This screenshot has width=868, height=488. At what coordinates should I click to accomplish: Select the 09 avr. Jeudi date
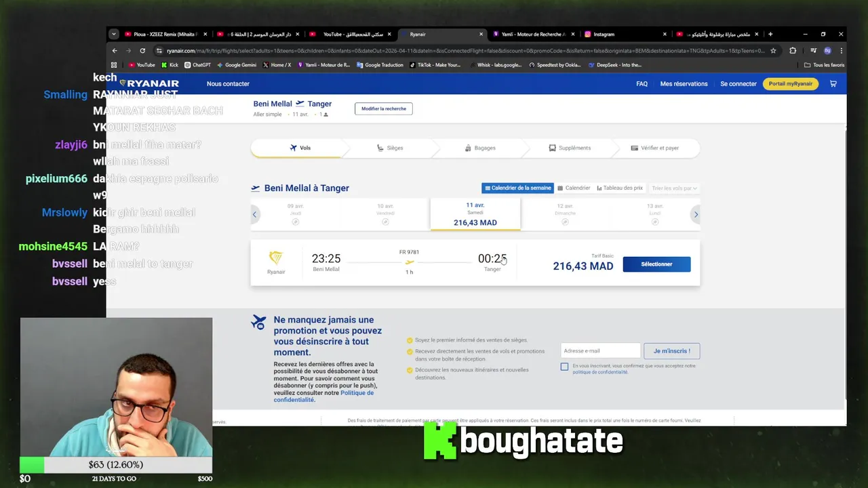tap(295, 214)
